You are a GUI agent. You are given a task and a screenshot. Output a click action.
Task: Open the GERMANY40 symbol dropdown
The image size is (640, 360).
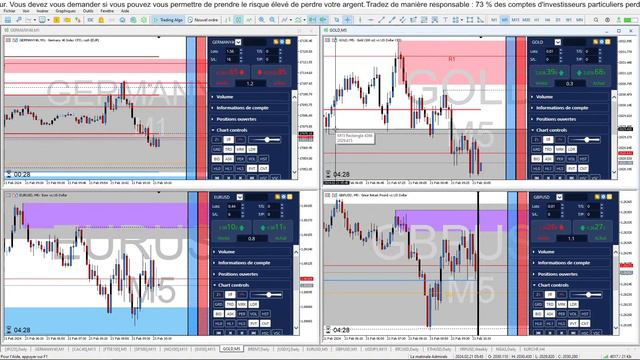[x=238, y=42]
